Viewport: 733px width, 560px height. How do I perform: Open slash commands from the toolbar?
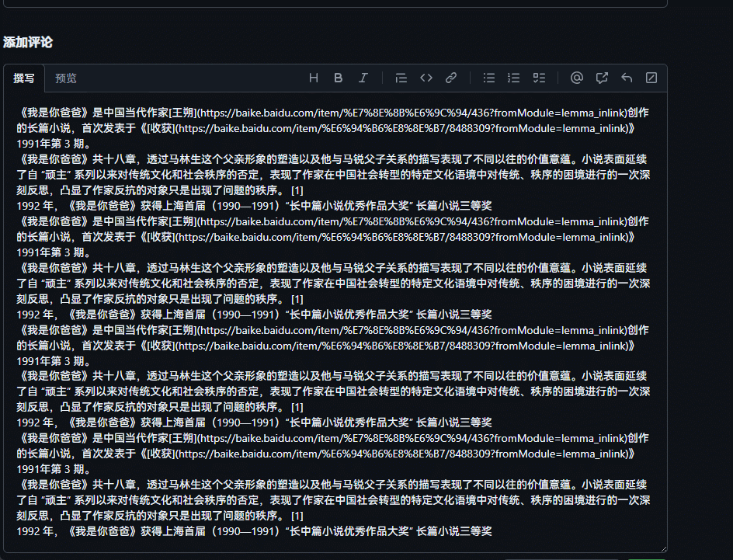click(651, 78)
